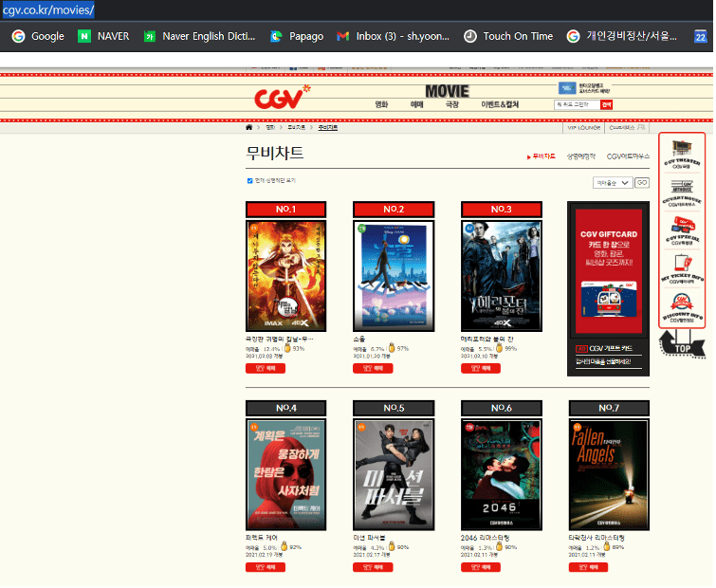Open the VIP LOUNGE link
This screenshot has height=588, width=716.
pos(583,128)
